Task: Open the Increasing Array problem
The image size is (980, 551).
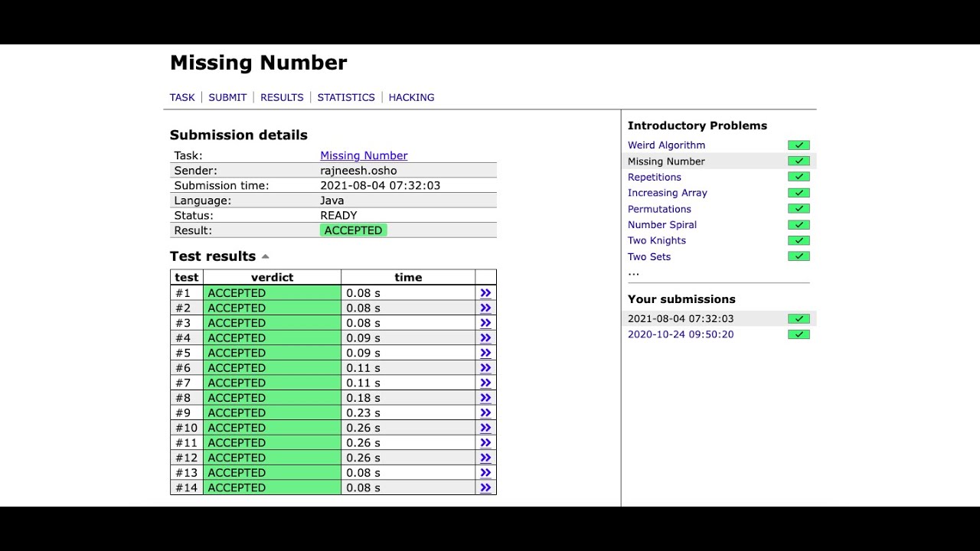Action: pos(668,193)
